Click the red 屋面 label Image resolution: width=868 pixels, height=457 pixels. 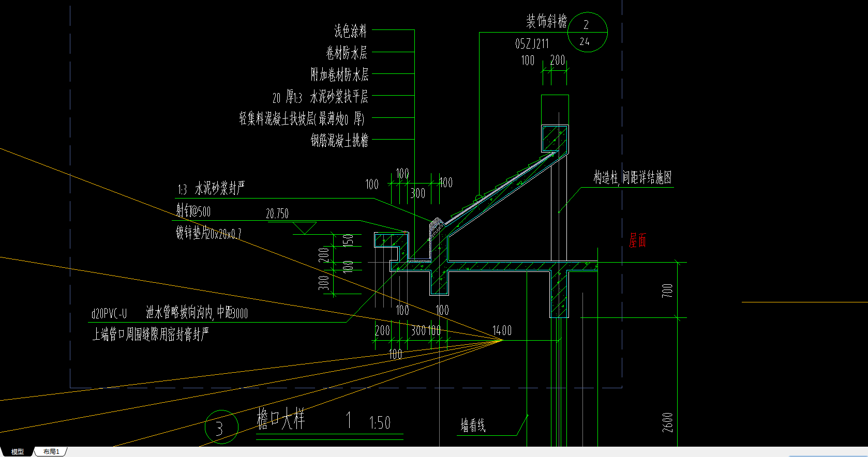(638, 240)
